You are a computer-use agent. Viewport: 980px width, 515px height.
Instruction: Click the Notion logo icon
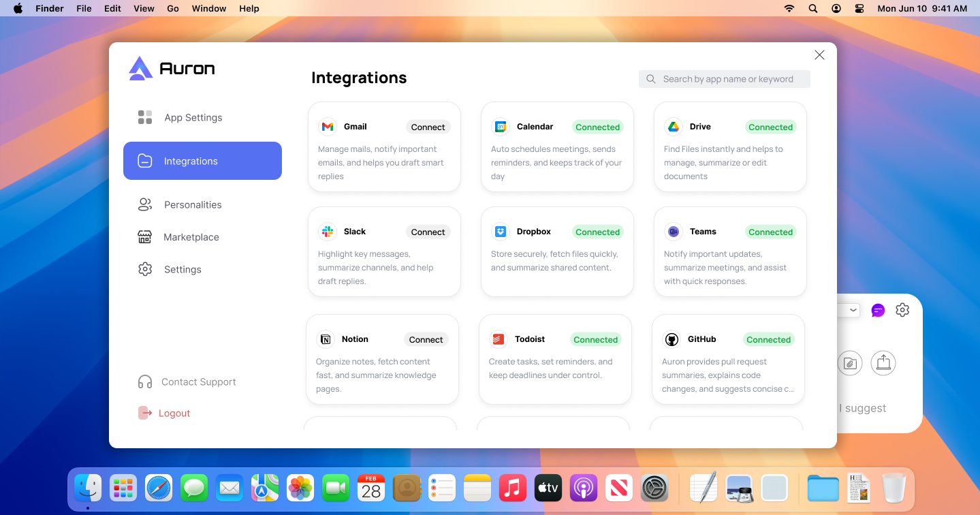[326, 339]
